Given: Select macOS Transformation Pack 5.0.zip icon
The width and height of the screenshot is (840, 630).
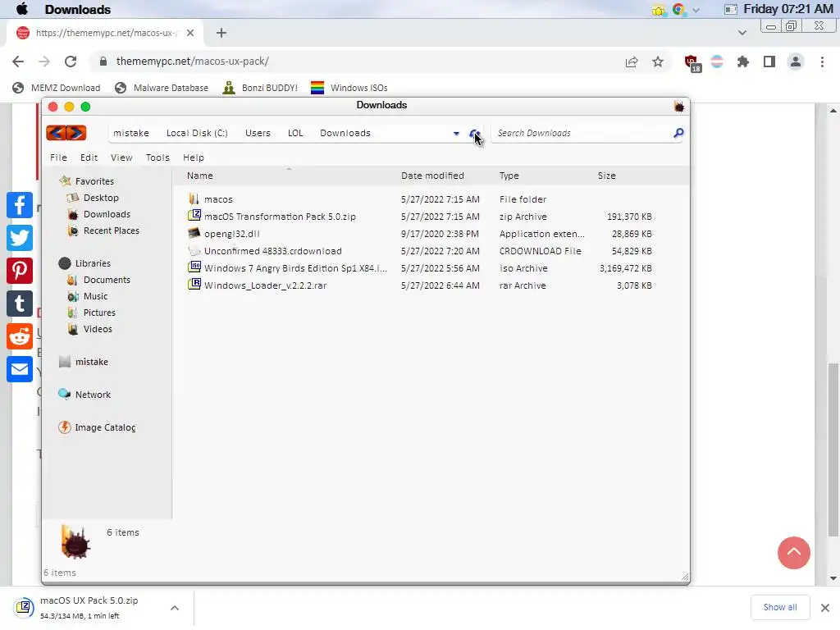Looking at the screenshot, I should tap(194, 216).
